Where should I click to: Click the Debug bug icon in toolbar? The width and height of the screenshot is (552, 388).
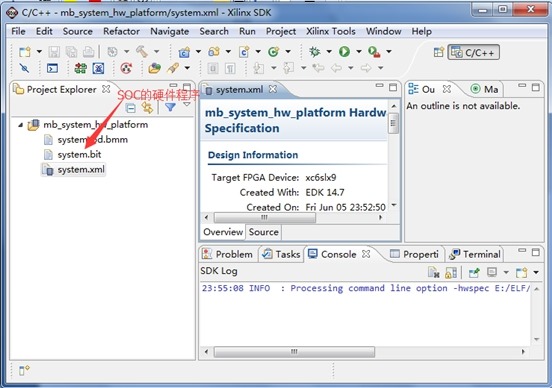coord(314,52)
